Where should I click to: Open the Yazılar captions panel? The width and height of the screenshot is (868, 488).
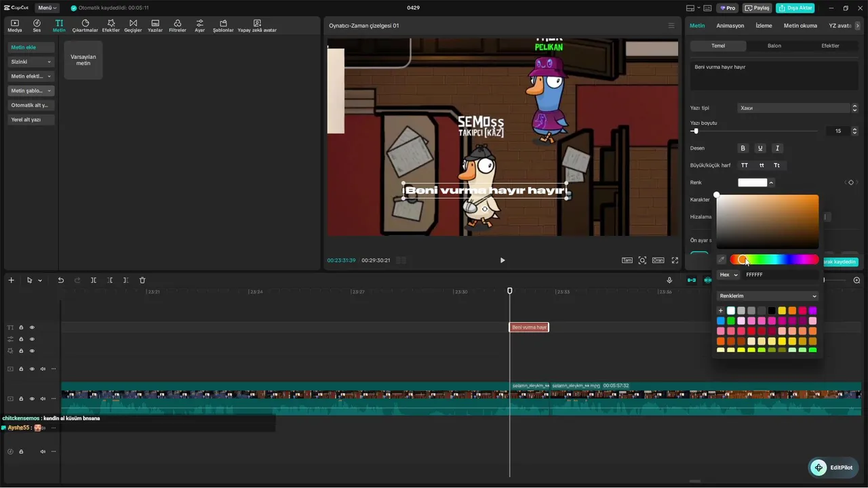click(155, 26)
